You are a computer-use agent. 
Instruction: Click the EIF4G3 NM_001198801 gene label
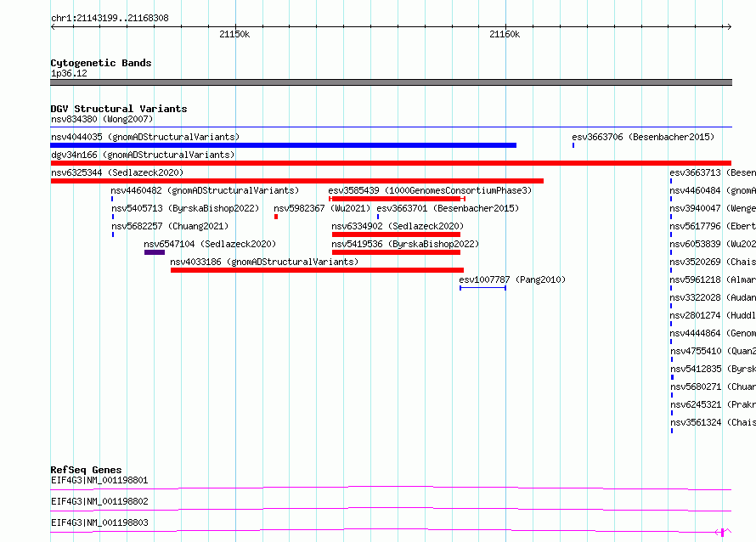[x=99, y=480]
